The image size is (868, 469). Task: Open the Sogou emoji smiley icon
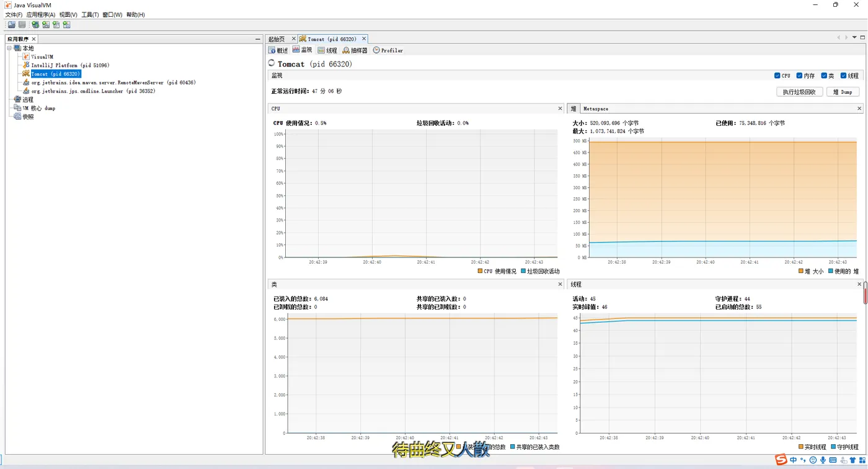813,460
